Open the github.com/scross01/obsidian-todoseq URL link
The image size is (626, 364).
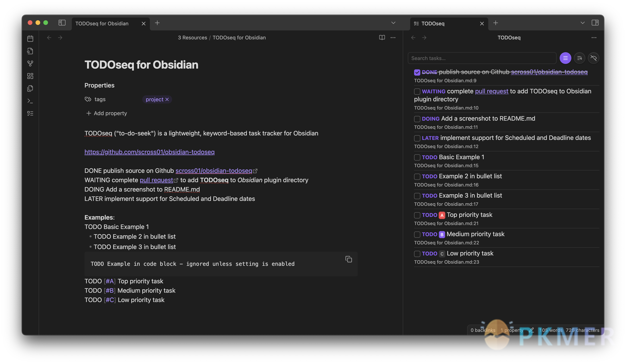pyautogui.click(x=149, y=152)
